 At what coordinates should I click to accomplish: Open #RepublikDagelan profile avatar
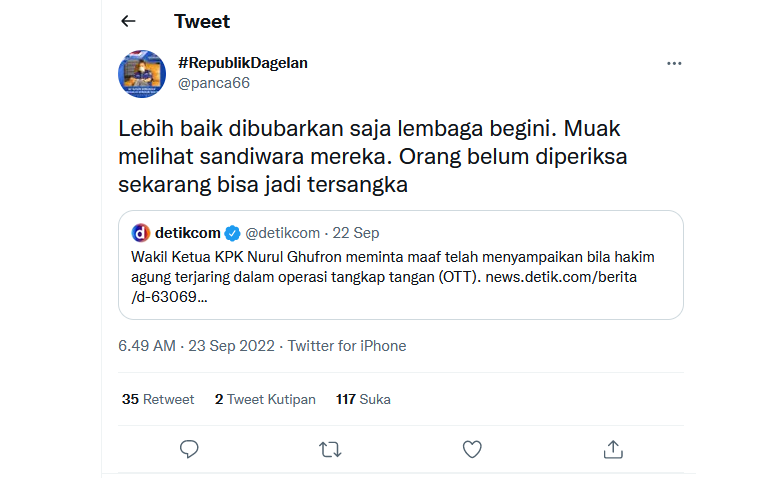coord(142,74)
